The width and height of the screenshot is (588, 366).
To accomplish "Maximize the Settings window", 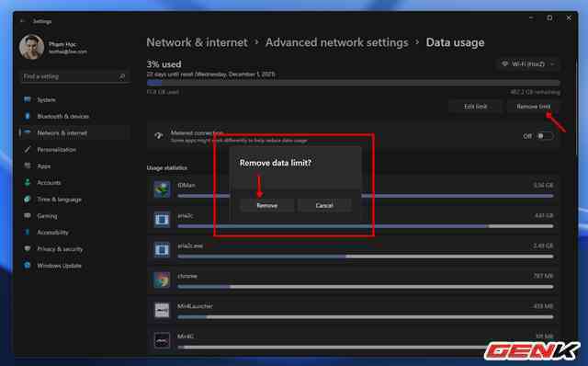I will (549, 18).
